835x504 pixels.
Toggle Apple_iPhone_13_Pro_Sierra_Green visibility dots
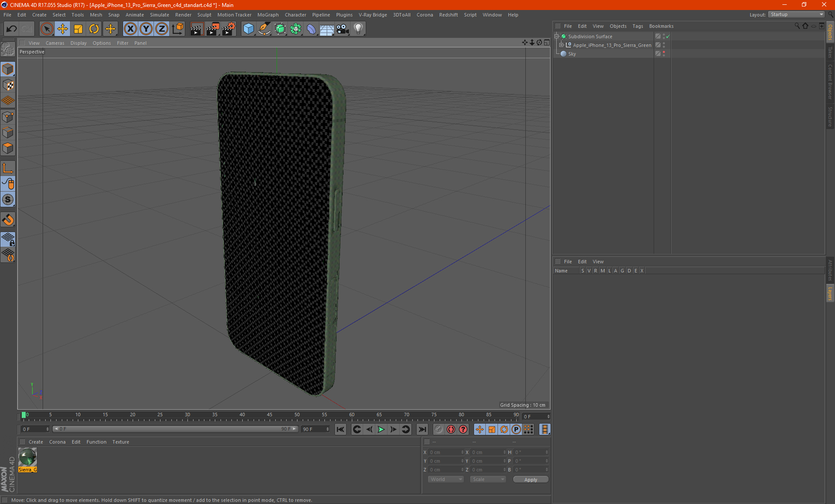(x=664, y=45)
